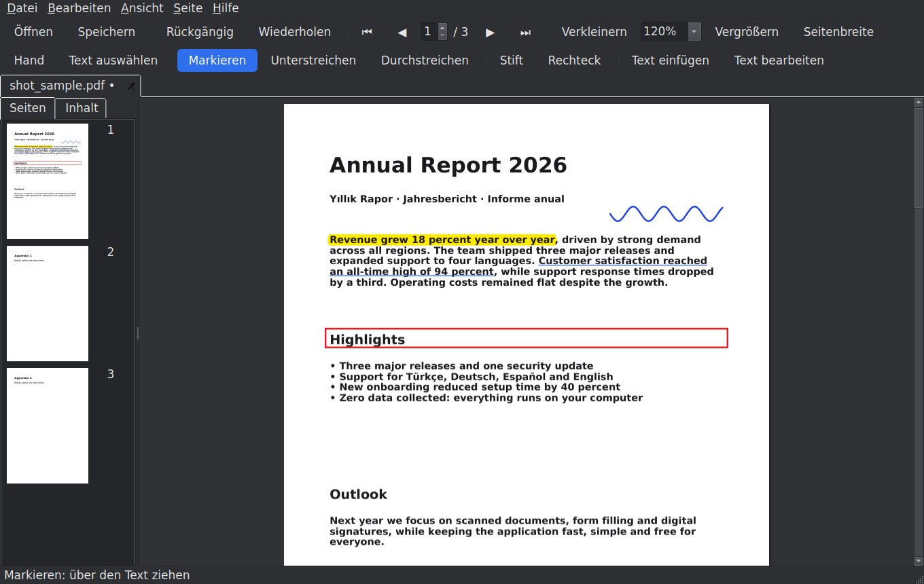924x584 pixels.
Task: Select the page 1 thumbnail
Action: point(48,181)
